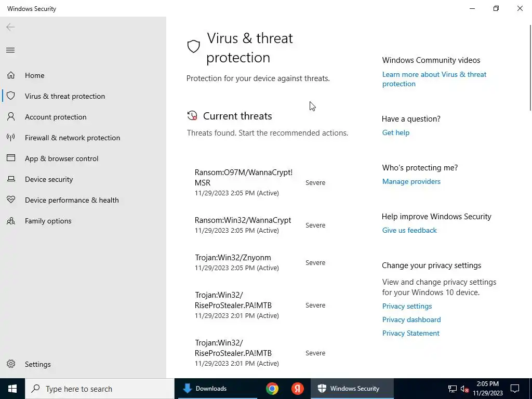The height and width of the screenshot is (399, 532).
Task: Click the Privacy dashboard link
Action: point(411,320)
